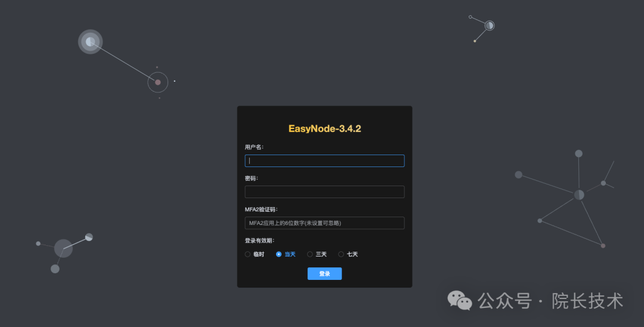This screenshot has width=644, height=327.
Task: Select the 当天 login validity option
Action: [286, 254]
